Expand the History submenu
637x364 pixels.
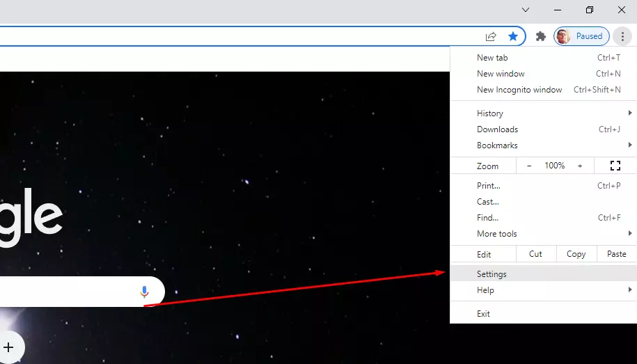(x=543, y=113)
